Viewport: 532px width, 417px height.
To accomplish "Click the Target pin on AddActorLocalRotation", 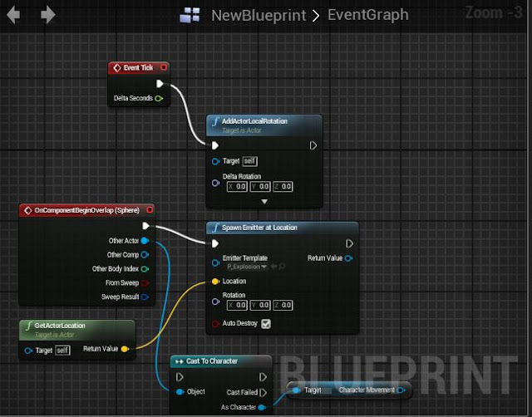I will tap(215, 161).
